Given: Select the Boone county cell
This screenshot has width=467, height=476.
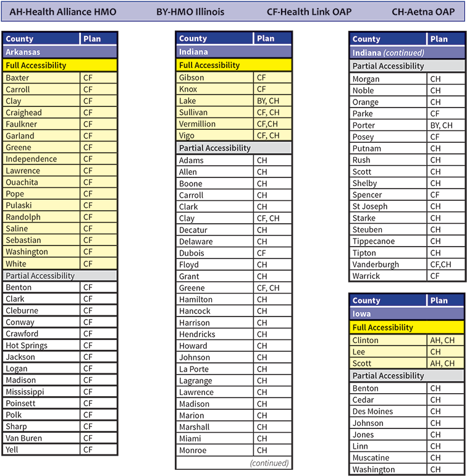Looking at the screenshot, I should click(214, 184).
